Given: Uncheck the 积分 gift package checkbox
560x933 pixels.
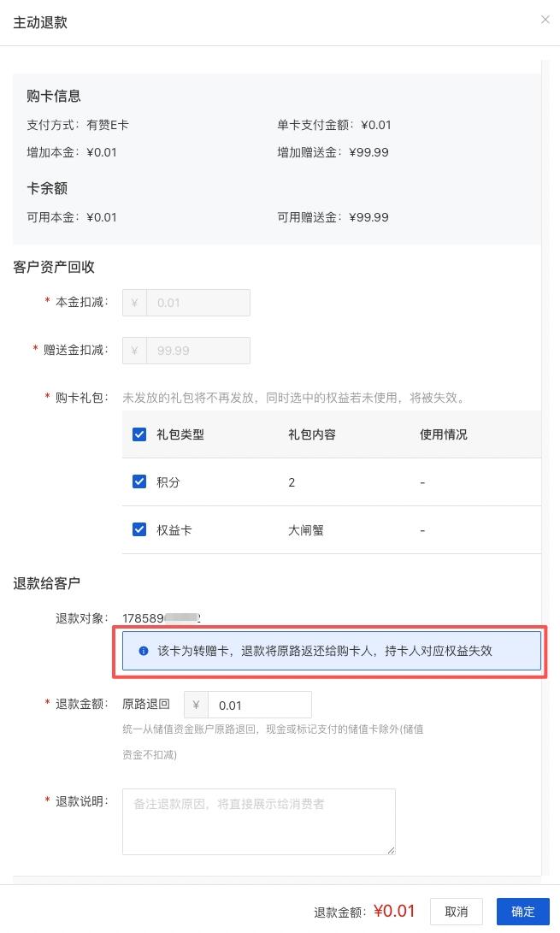Looking at the screenshot, I should (140, 482).
